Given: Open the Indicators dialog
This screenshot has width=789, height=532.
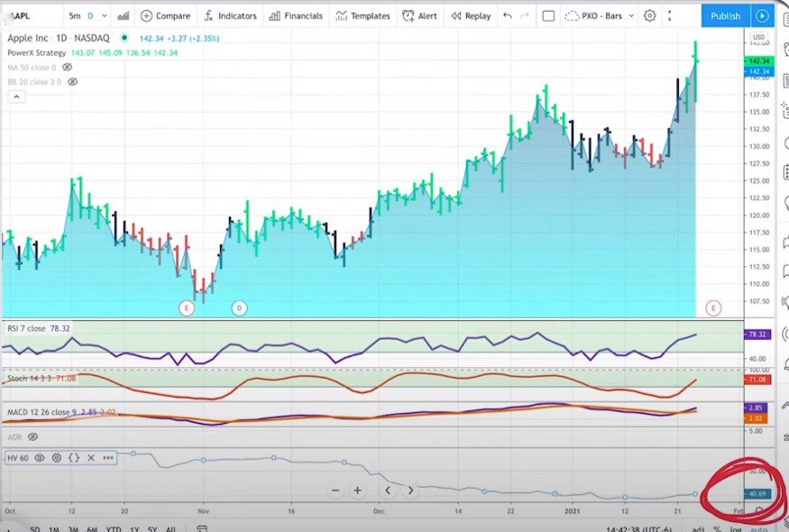Looking at the screenshot, I should click(x=231, y=16).
